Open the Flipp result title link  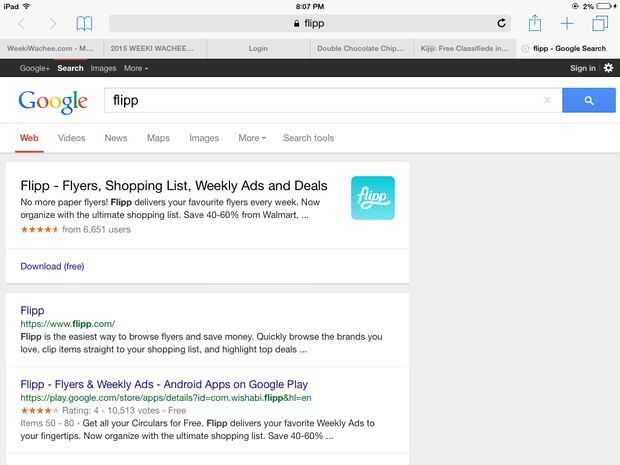(x=32, y=310)
